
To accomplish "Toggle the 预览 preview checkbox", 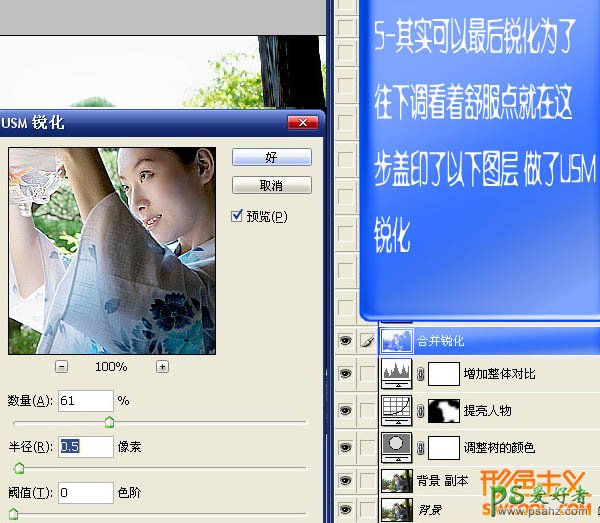I will pos(237,216).
